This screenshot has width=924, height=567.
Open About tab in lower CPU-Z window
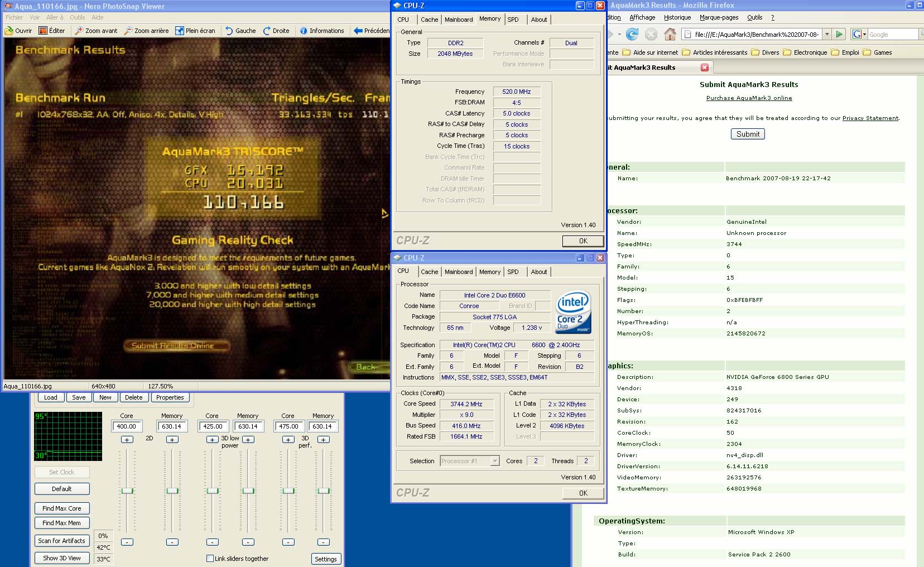pyautogui.click(x=539, y=272)
